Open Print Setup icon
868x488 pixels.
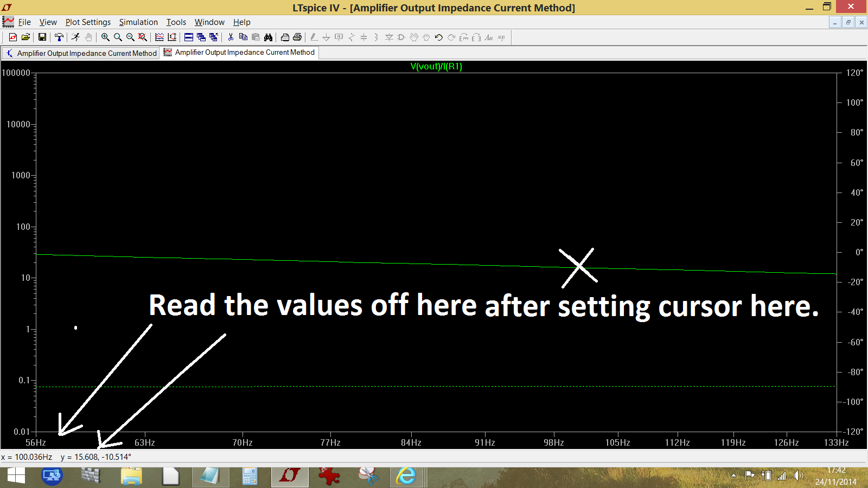(285, 37)
